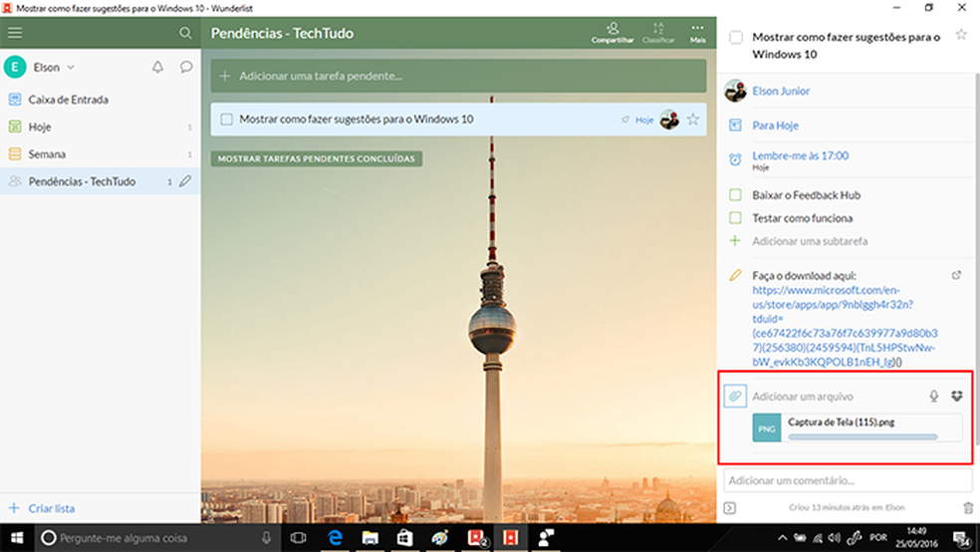Launch Microsoft Edge from taskbar
This screenshot has height=552, width=980.
coord(335,538)
